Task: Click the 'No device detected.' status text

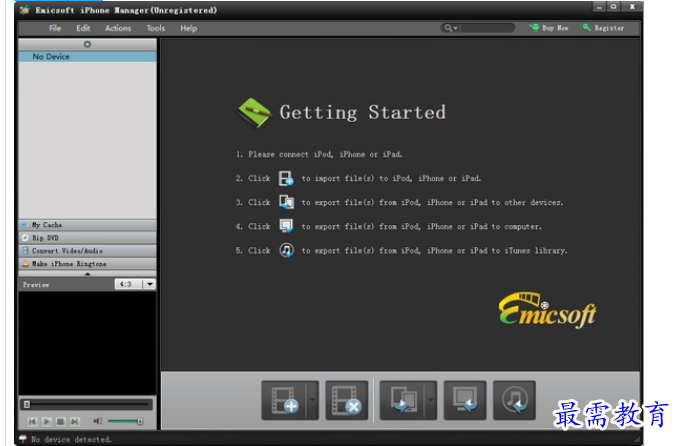Action: [x=71, y=440]
